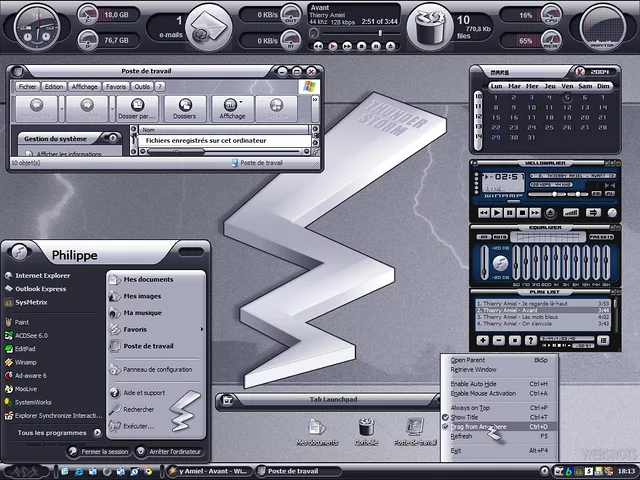Open the Affichage toolbar view dropdown

click(x=232, y=108)
